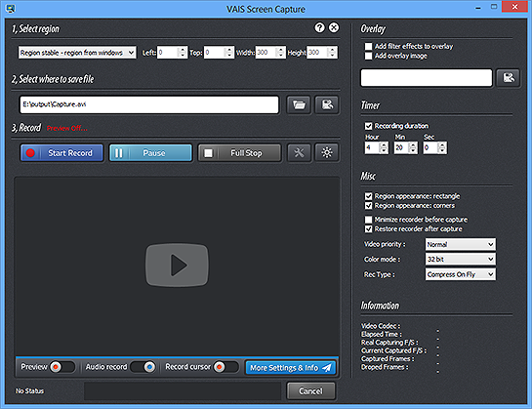Click the large play preview thumbnail

(x=177, y=265)
